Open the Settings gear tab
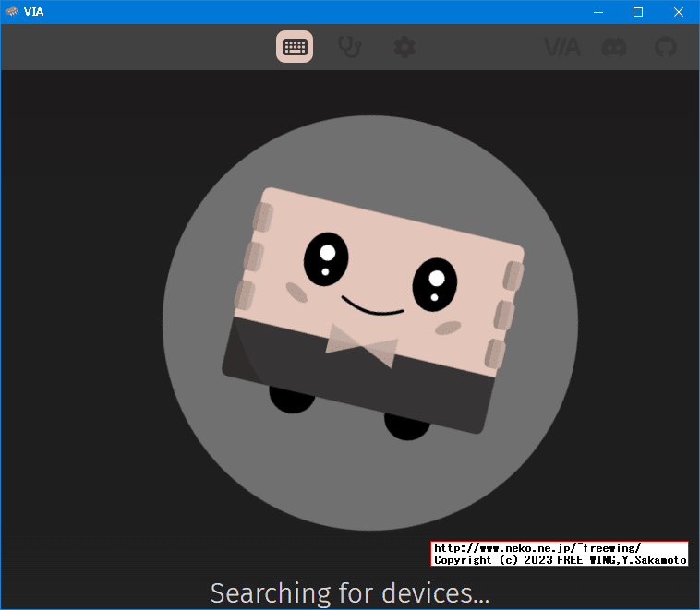700x610 pixels. pos(404,47)
